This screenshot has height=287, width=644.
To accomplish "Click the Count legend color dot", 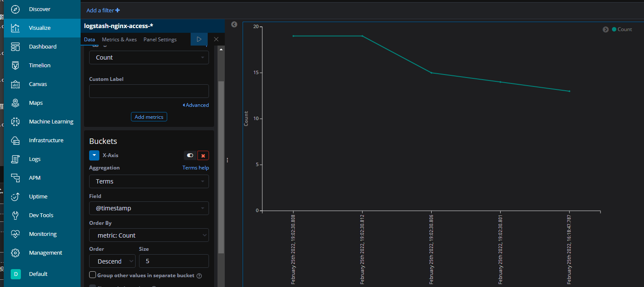I will tap(614, 29).
